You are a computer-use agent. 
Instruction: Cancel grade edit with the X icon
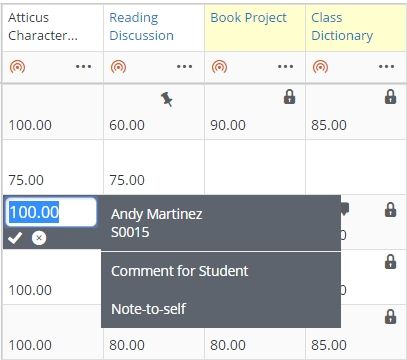(39, 238)
